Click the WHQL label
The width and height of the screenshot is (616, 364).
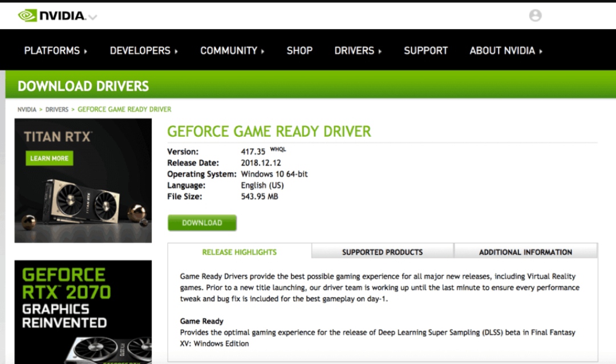point(278,149)
